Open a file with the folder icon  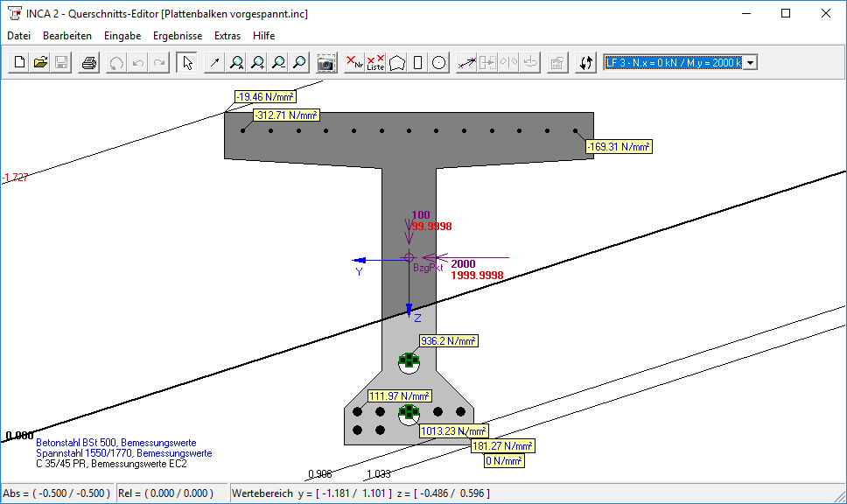(40, 62)
